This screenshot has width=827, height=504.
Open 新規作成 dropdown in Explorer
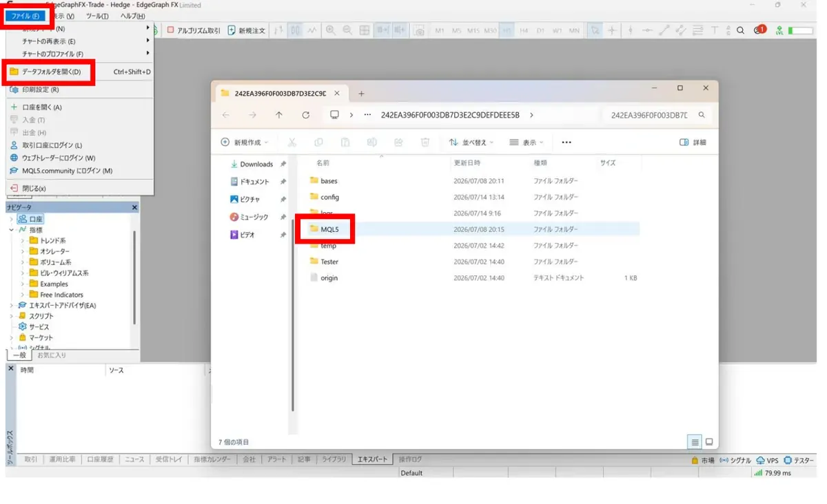pos(244,143)
